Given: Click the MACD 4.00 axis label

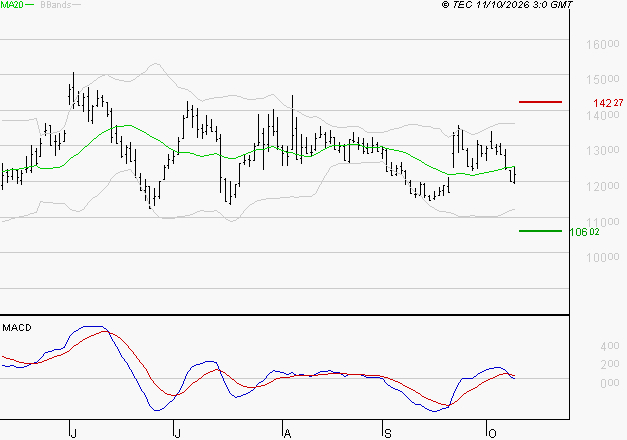Looking at the screenshot, I should [610, 346].
